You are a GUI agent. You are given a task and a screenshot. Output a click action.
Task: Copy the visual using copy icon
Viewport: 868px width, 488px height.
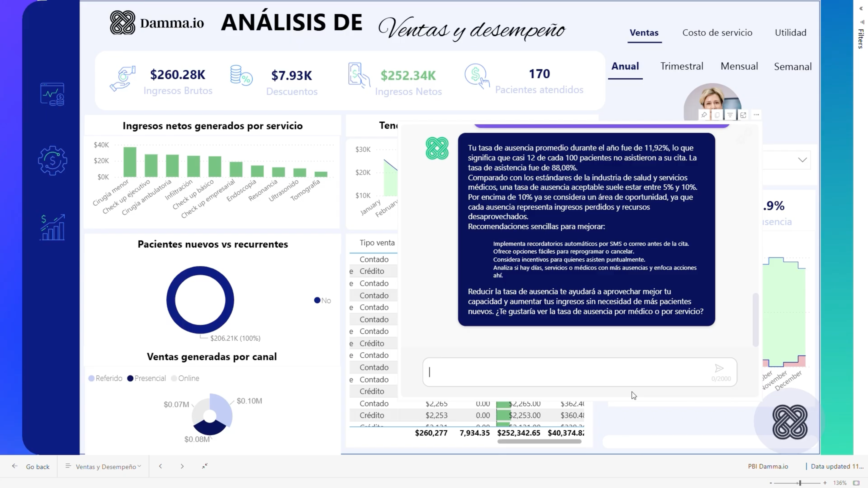(x=717, y=115)
